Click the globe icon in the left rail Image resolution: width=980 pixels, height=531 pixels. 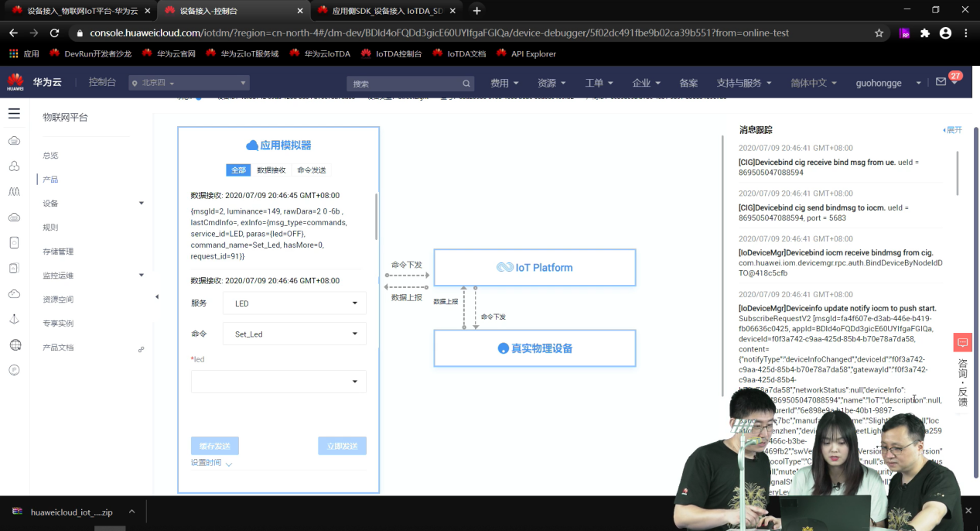[x=15, y=344]
